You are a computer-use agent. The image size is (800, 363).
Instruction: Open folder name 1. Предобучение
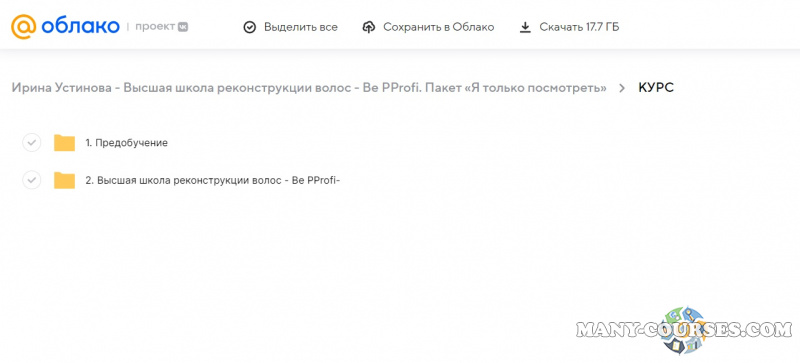(x=127, y=143)
